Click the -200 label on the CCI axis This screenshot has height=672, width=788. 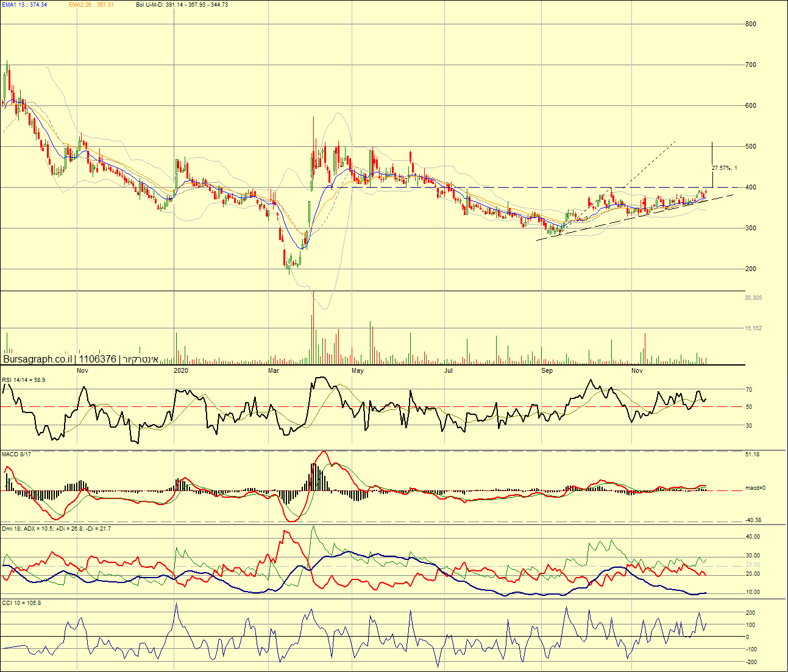pyautogui.click(x=751, y=662)
